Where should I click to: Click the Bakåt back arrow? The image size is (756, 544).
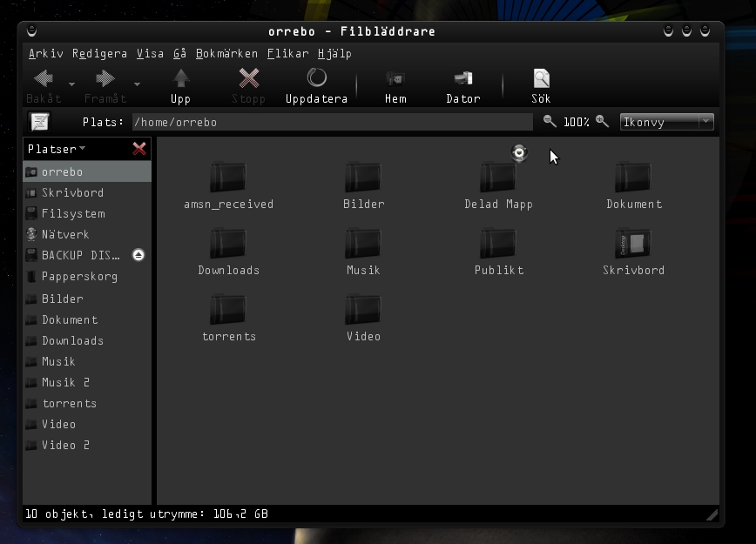(x=44, y=78)
